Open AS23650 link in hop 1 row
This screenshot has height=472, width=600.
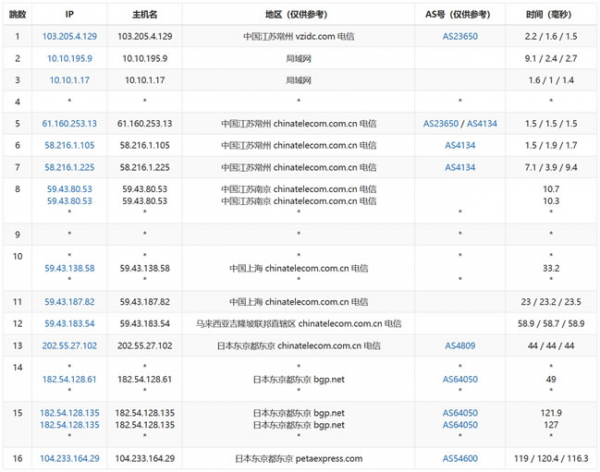(x=460, y=36)
